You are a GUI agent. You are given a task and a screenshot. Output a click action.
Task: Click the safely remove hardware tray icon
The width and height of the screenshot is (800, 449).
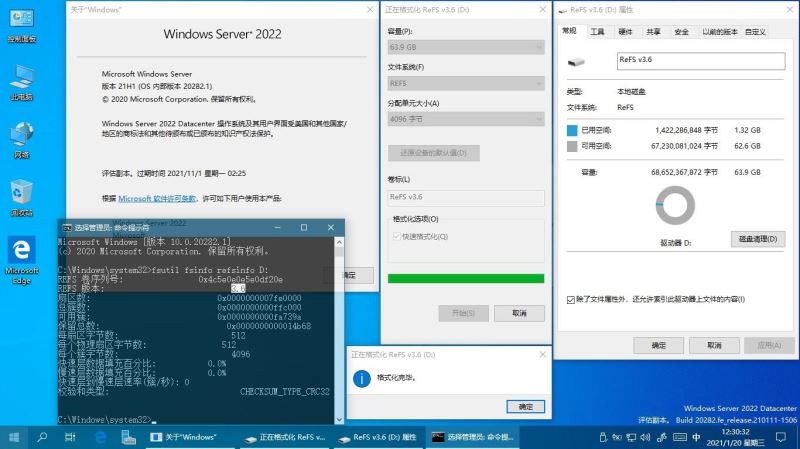coord(603,437)
